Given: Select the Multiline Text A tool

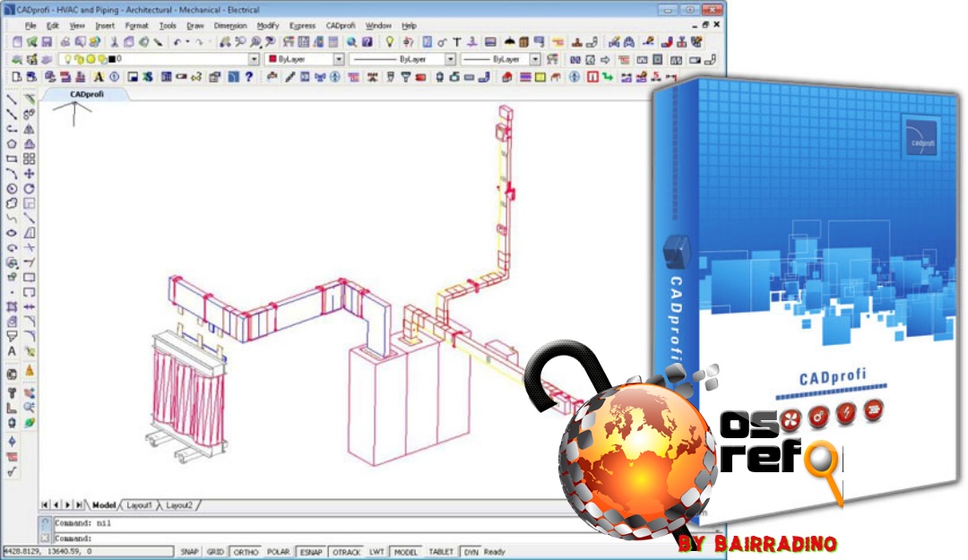Looking at the screenshot, I should pyautogui.click(x=12, y=351).
